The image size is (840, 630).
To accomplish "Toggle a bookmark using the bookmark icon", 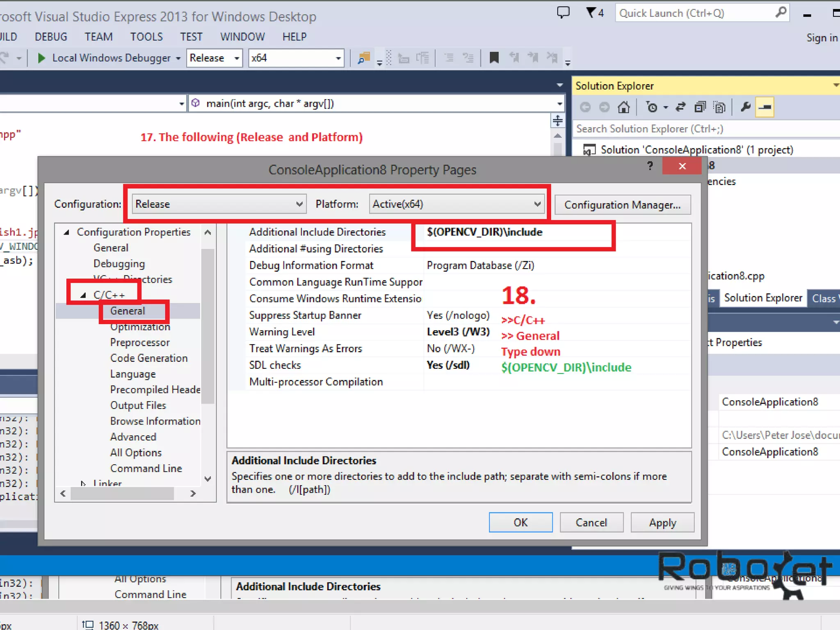I will (494, 58).
